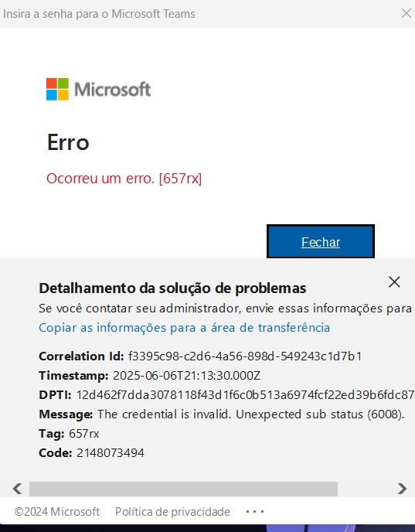415x532 pixels.
Task: Open the Política de privacidade link
Action: [x=172, y=512]
